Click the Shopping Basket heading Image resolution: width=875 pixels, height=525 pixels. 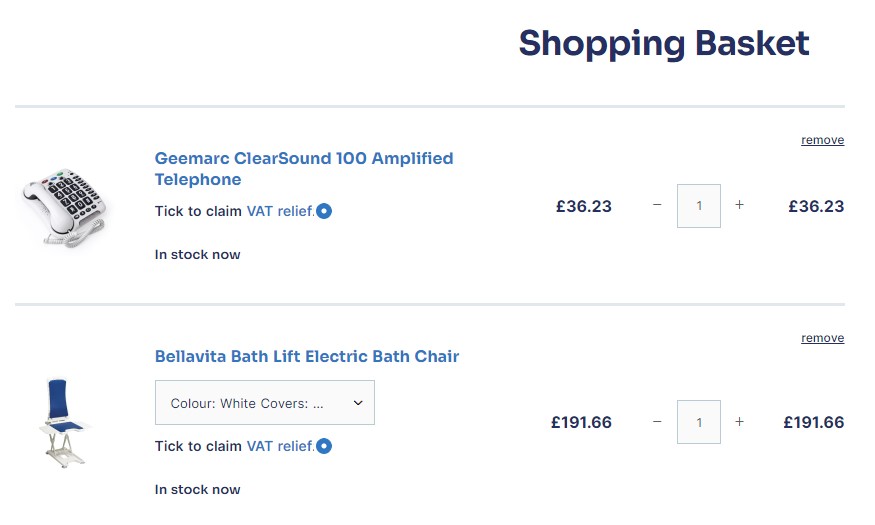point(663,44)
